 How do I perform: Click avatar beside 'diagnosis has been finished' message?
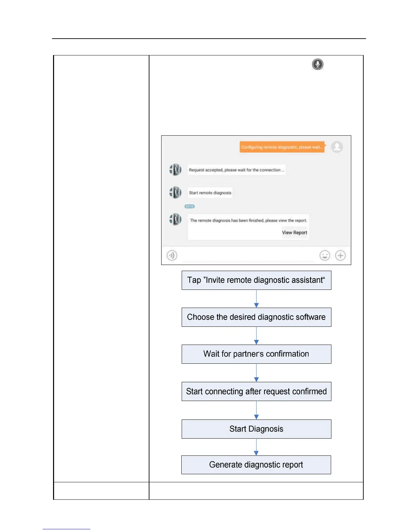click(175, 220)
